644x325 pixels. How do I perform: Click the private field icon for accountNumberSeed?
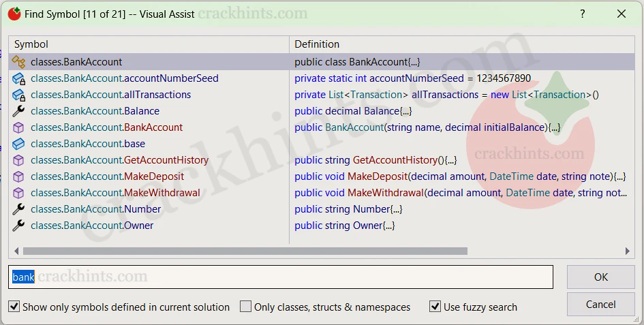pos(18,78)
